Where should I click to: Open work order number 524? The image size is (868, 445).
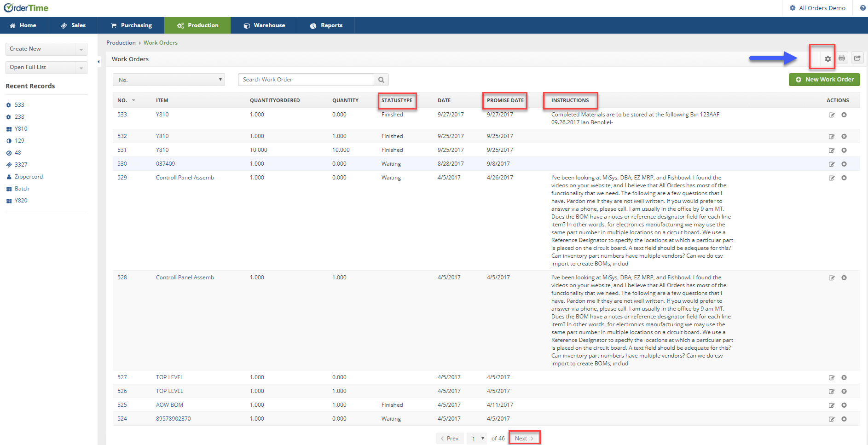(x=122, y=419)
